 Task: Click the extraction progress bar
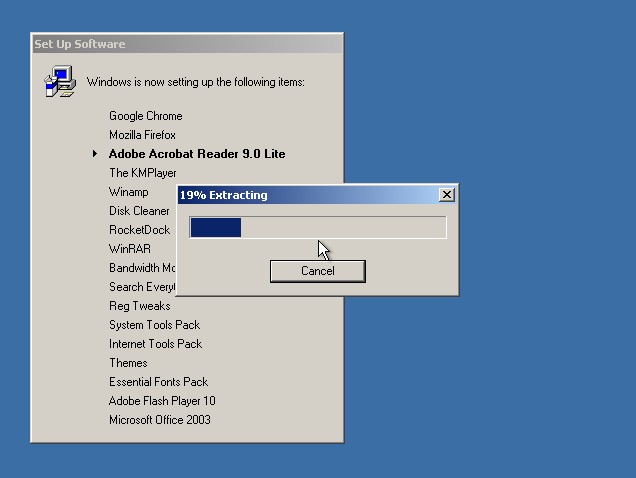[x=318, y=228]
